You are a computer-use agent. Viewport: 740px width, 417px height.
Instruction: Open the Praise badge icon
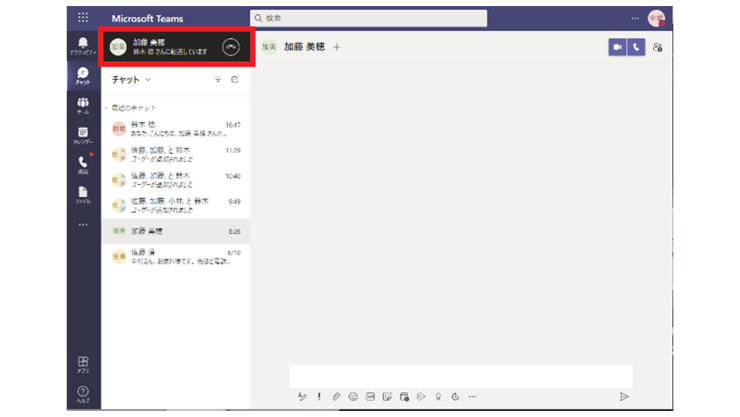(438, 397)
